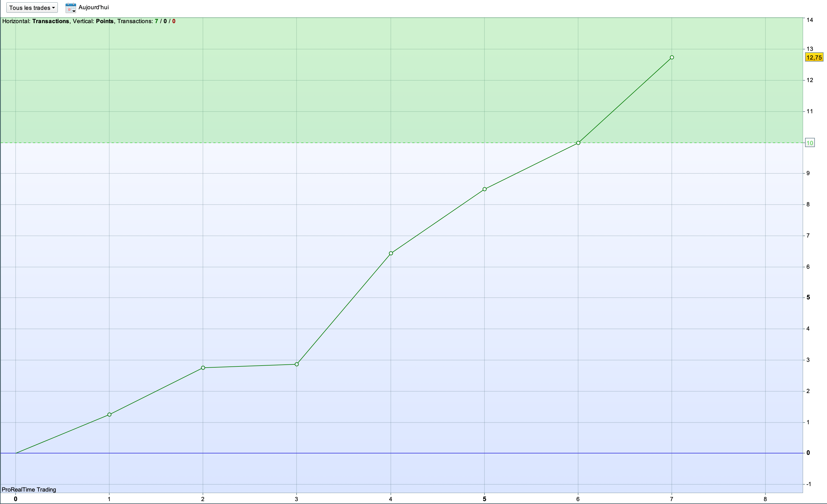Select the data point at transaction 1

110,415
